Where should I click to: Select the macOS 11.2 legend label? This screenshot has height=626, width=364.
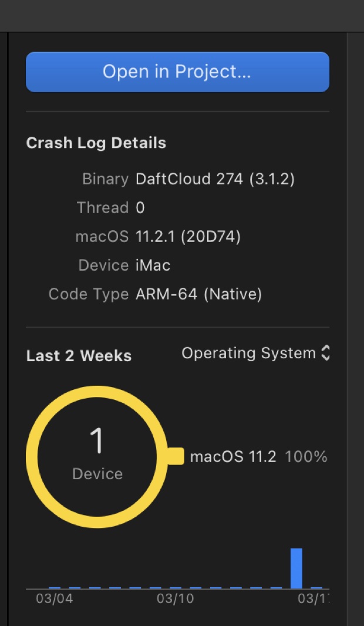click(233, 457)
